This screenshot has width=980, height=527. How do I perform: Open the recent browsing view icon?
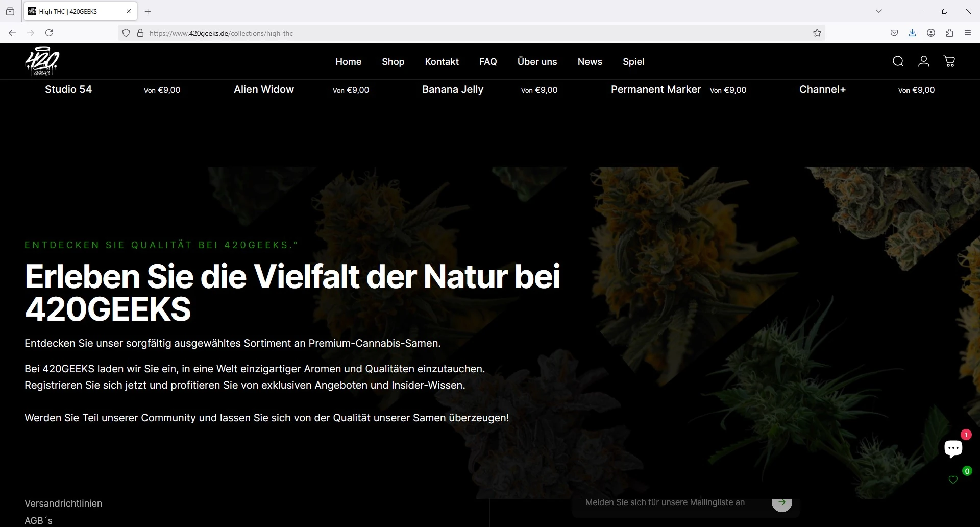(10, 11)
